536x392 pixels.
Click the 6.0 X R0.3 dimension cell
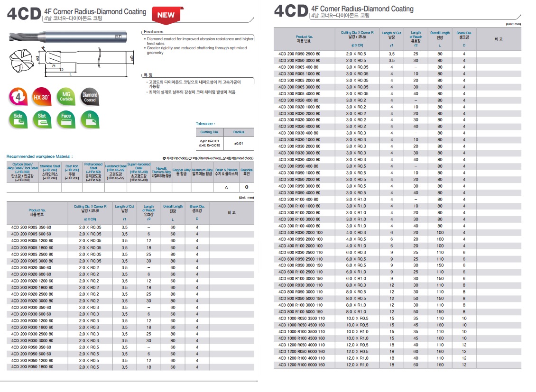357,252
